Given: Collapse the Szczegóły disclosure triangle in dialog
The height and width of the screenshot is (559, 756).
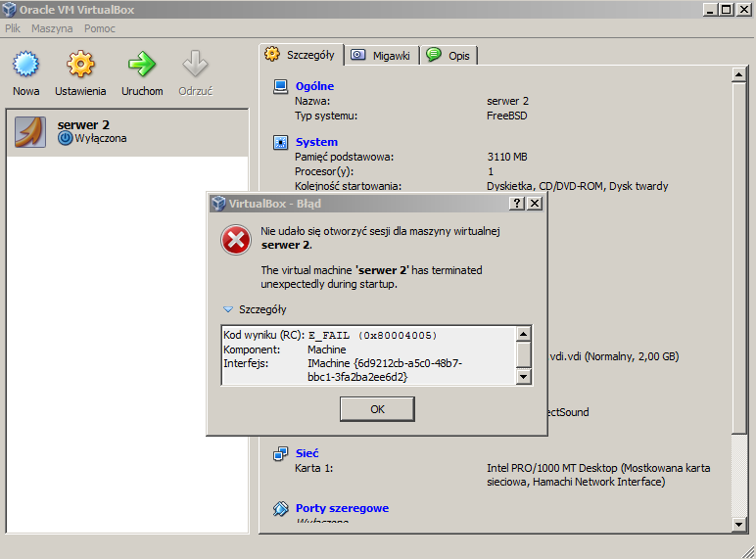Looking at the screenshot, I should [228, 309].
